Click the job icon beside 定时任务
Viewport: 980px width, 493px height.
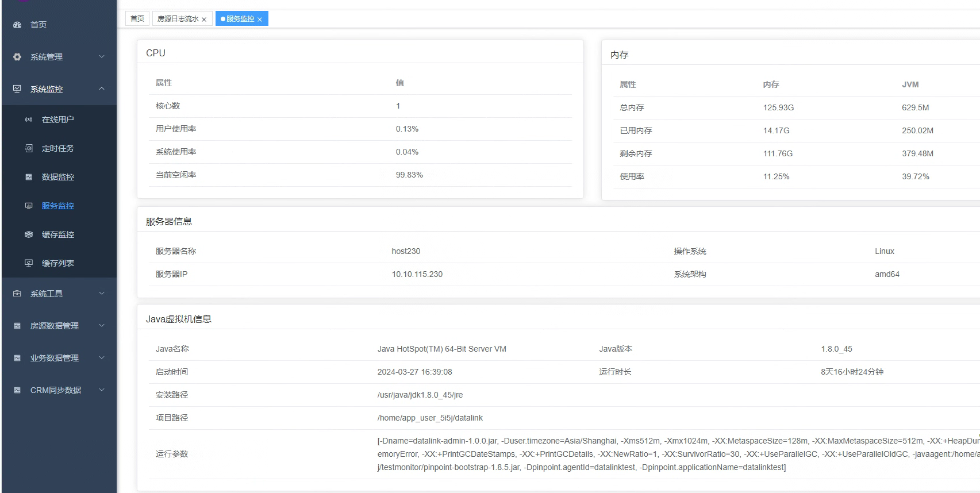(29, 148)
